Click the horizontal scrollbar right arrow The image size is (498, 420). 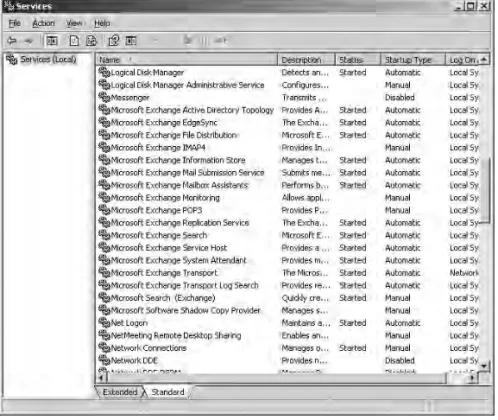(x=473, y=378)
